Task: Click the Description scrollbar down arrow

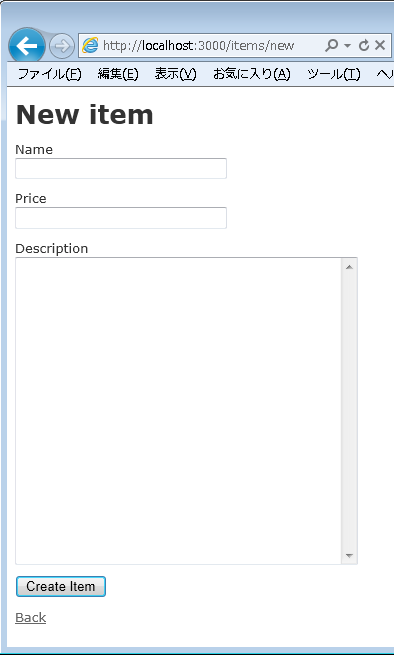Action: 349,556
